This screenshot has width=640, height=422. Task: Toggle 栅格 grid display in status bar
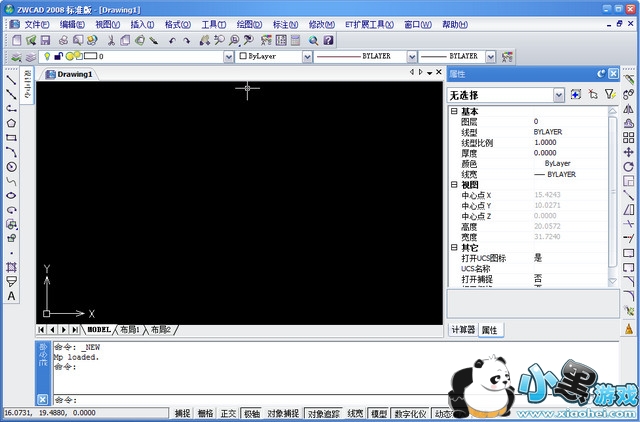[205, 413]
